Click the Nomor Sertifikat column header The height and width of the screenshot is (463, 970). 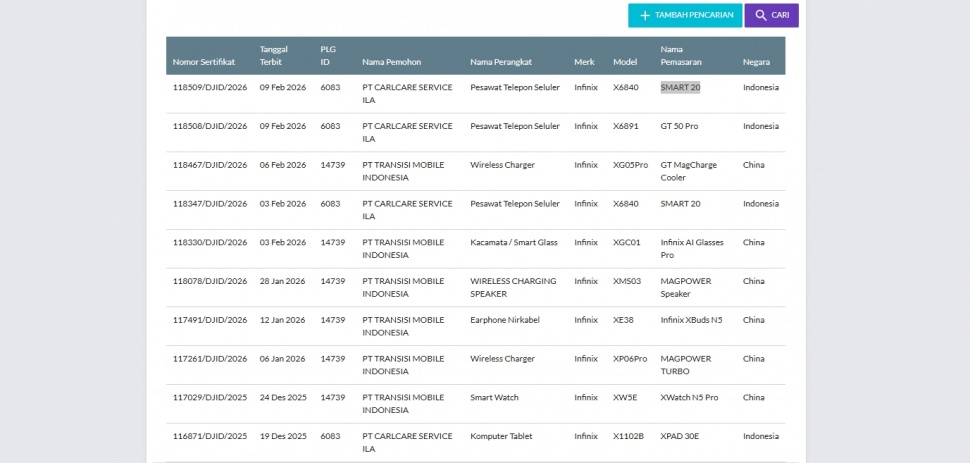point(204,62)
